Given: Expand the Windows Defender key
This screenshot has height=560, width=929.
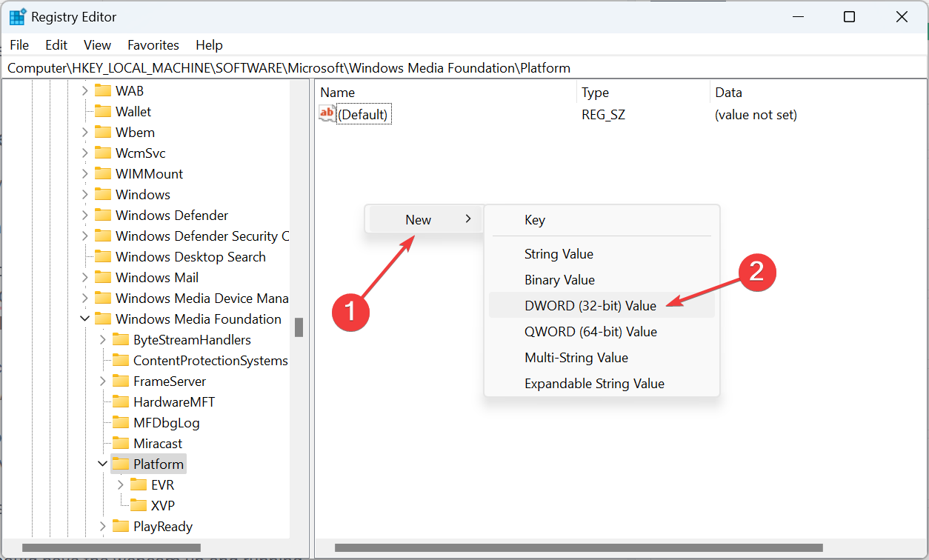Looking at the screenshot, I should 85,216.
